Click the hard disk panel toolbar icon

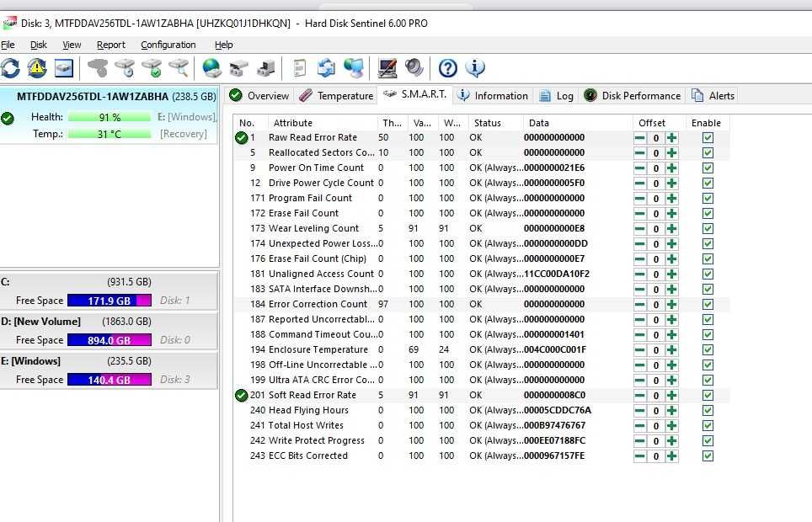coord(64,68)
